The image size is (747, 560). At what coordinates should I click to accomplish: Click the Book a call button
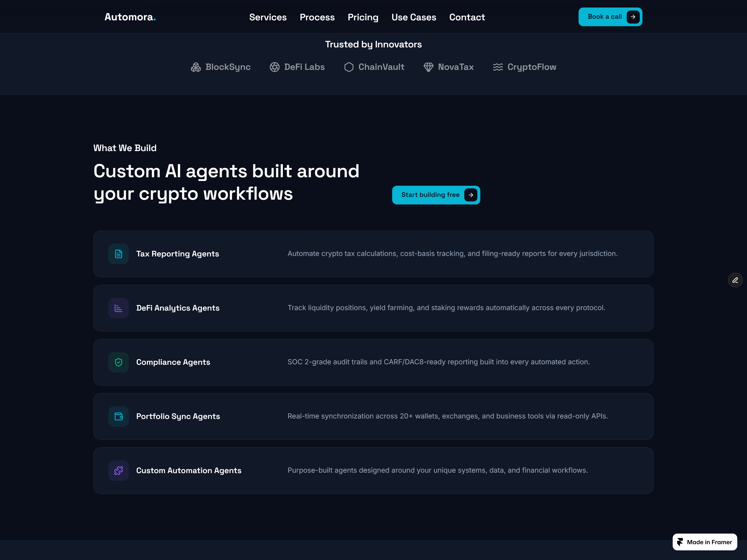(x=610, y=17)
